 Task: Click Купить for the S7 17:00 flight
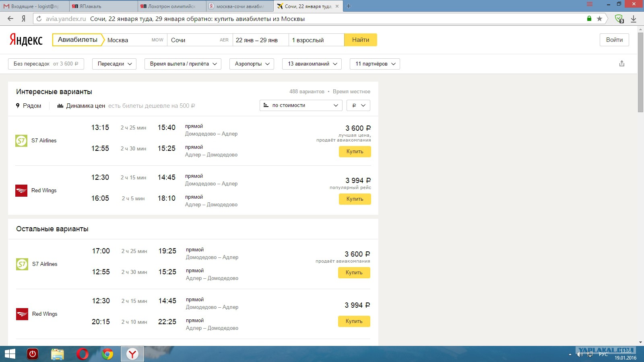354,273
